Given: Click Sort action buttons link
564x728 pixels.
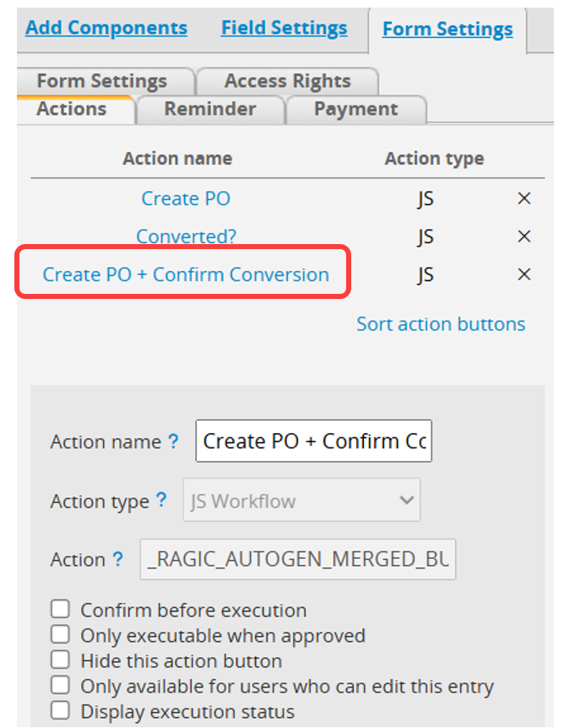Looking at the screenshot, I should point(441,324).
